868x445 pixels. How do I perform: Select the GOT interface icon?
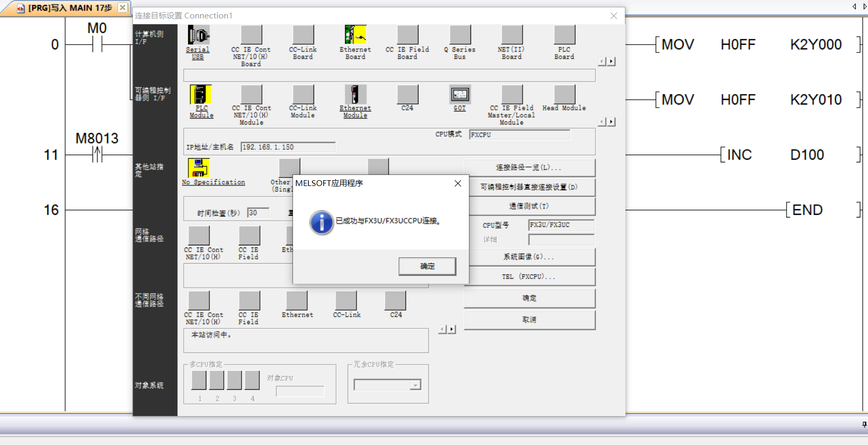pyautogui.click(x=459, y=95)
